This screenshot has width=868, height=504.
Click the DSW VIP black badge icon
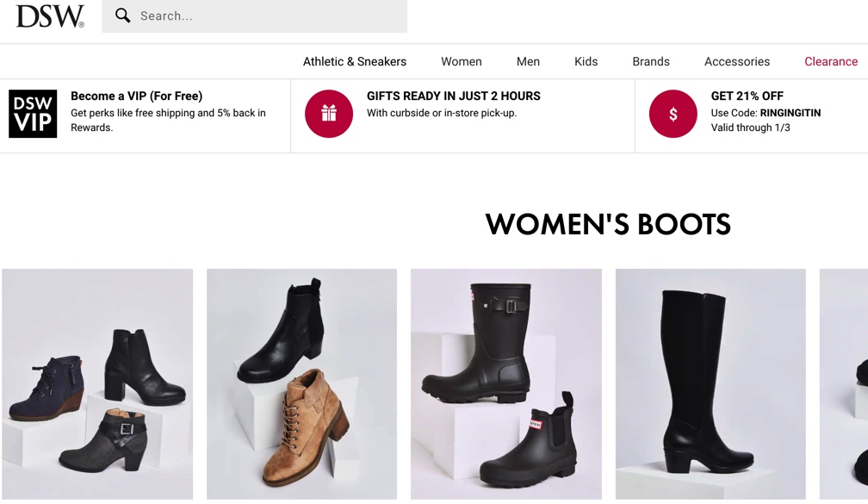coord(33,114)
